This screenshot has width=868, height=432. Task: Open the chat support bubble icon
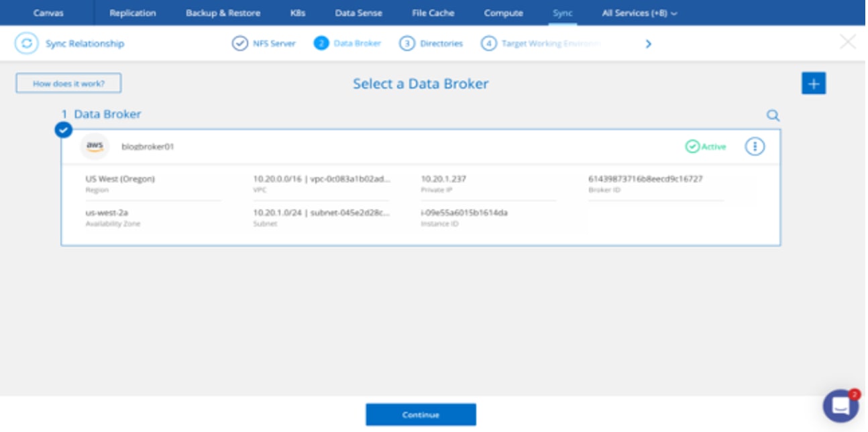840,405
